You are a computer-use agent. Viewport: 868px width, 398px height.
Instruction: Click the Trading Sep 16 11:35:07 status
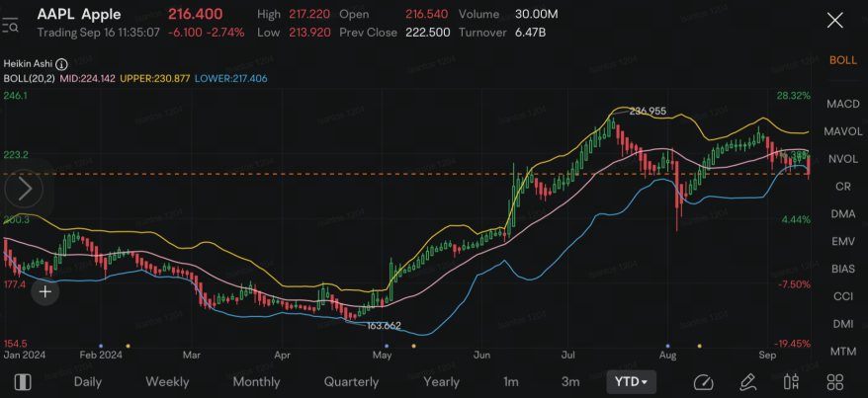(99, 33)
